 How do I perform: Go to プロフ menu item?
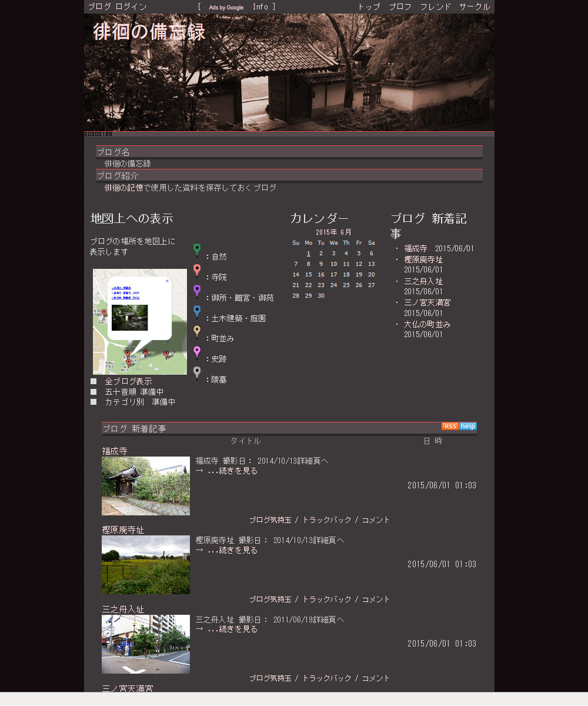click(x=400, y=7)
